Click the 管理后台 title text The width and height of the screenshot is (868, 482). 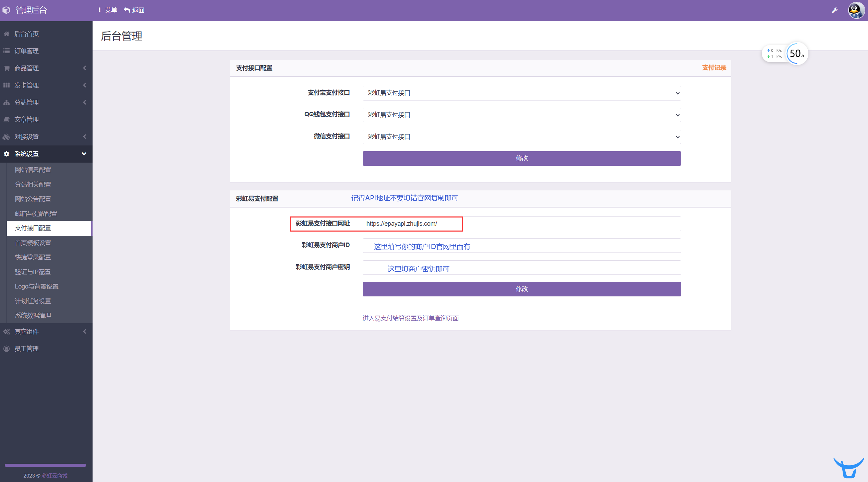click(32, 10)
